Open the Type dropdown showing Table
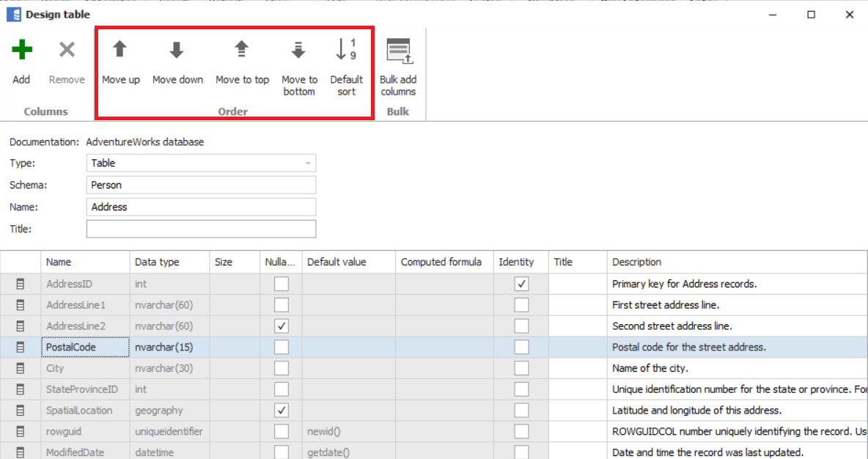The height and width of the screenshot is (459, 868). (200, 164)
